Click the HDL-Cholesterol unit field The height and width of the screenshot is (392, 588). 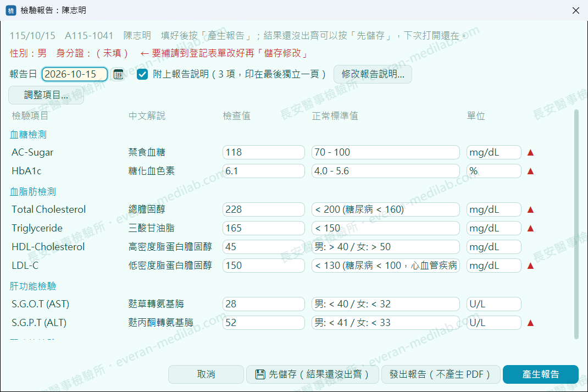click(x=494, y=247)
